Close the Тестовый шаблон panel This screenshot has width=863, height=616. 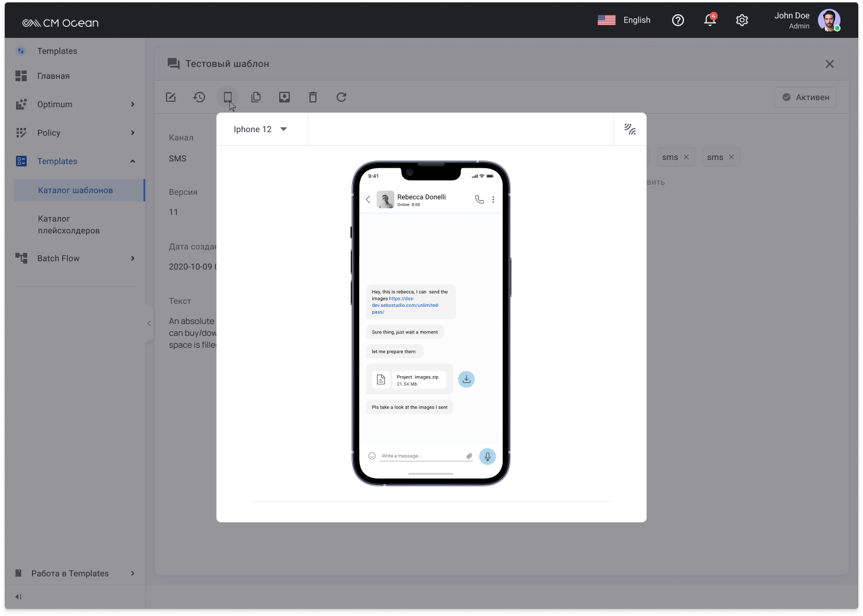point(830,64)
